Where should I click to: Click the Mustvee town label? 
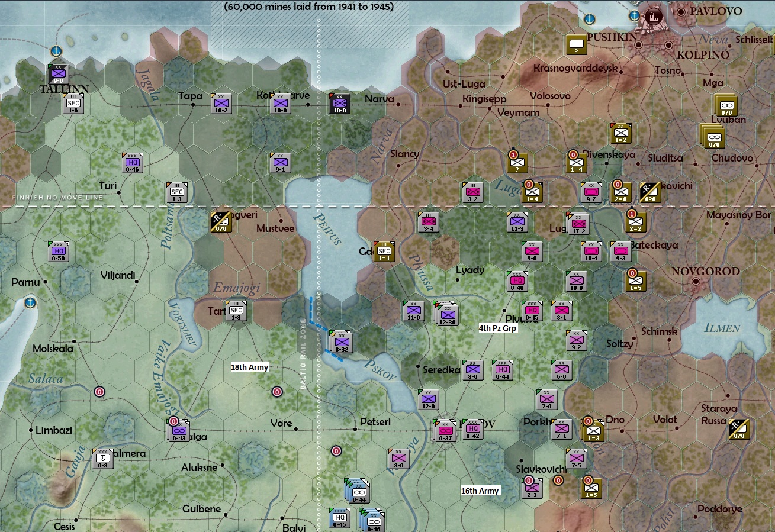pos(275,228)
